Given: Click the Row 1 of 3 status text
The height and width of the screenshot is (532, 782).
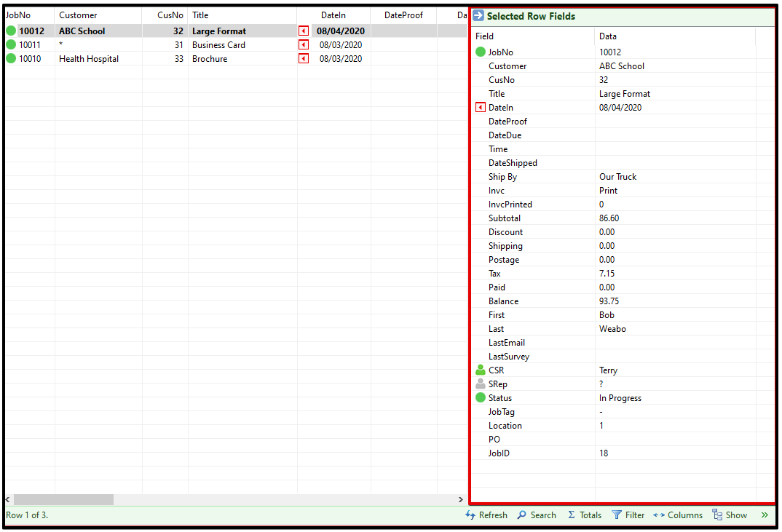Looking at the screenshot, I should (x=27, y=515).
